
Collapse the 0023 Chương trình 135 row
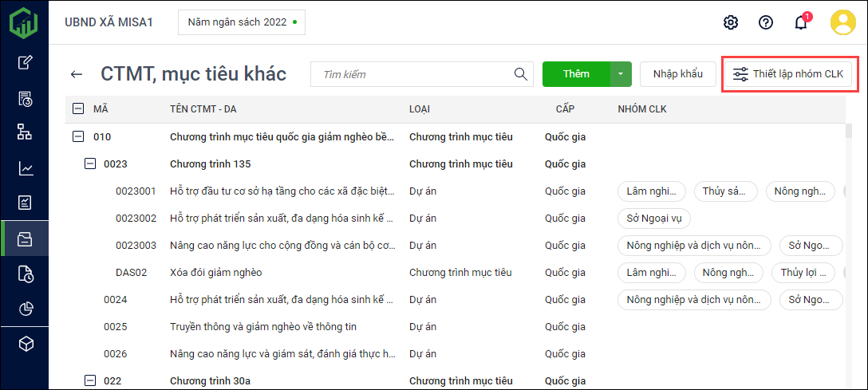pos(90,164)
